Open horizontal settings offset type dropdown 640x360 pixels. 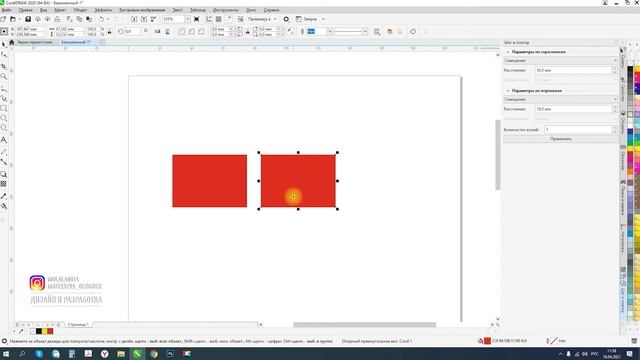[561, 60]
